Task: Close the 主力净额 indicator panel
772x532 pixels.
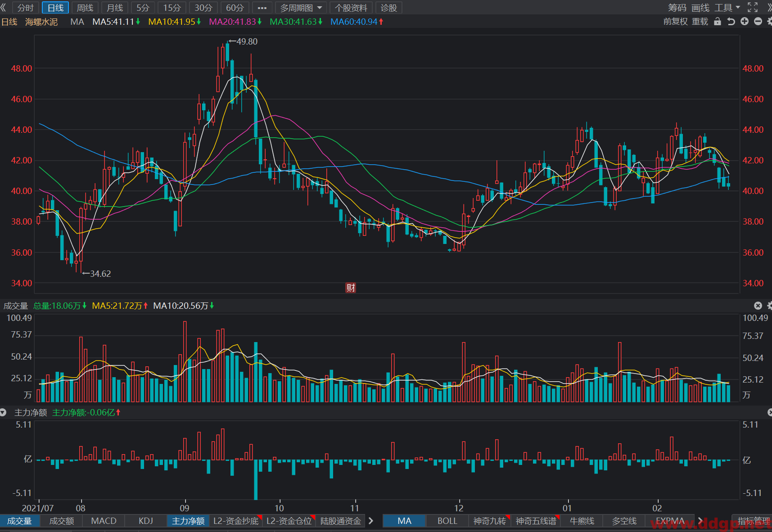Action: pyautogui.click(x=770, y=412)
